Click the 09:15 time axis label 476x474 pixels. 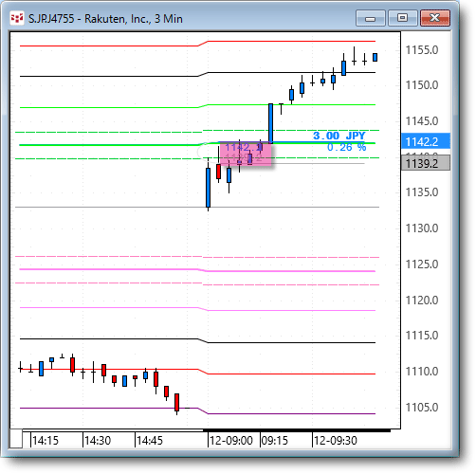tap(275, 441)
